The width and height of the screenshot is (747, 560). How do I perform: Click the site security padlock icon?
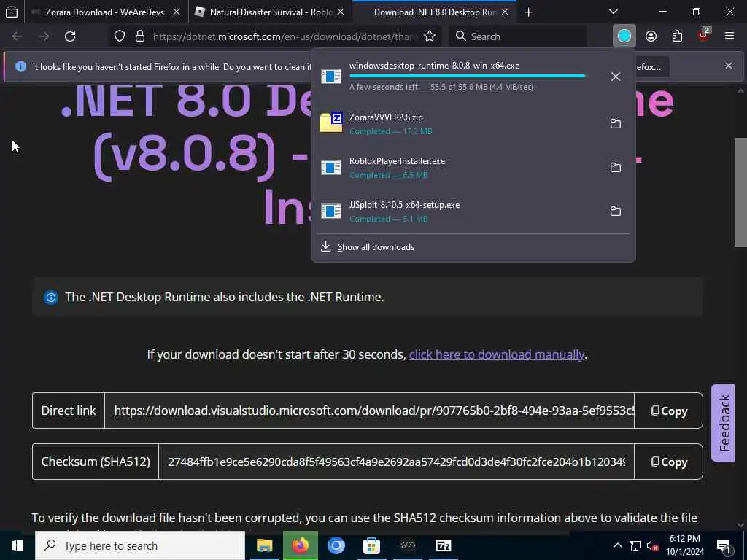[139, 36]
